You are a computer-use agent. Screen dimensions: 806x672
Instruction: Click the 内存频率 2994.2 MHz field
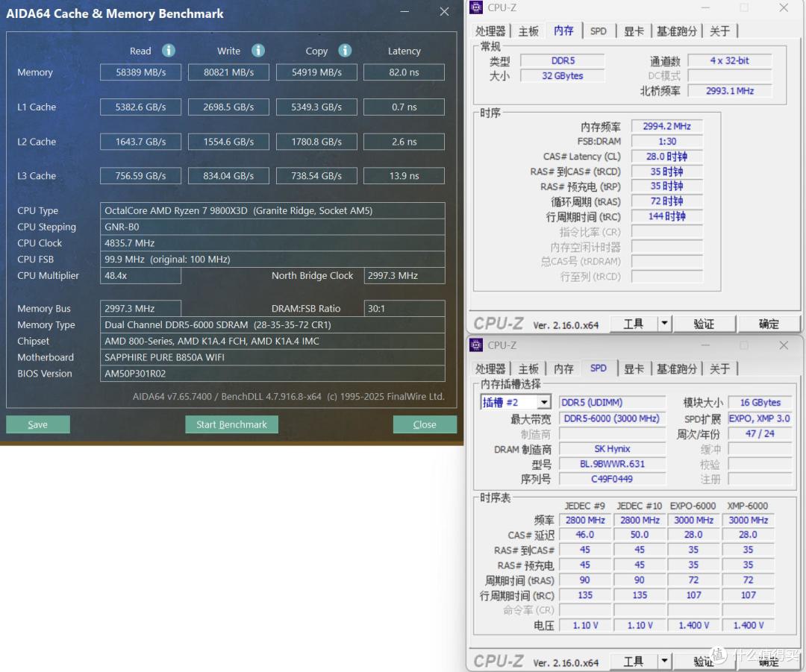(666, 126)
